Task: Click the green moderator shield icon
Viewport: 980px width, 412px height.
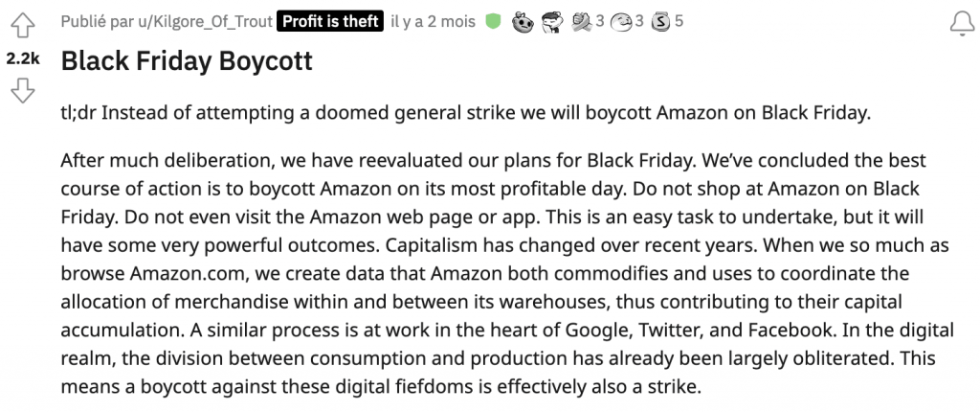Action: coord(493,22)
